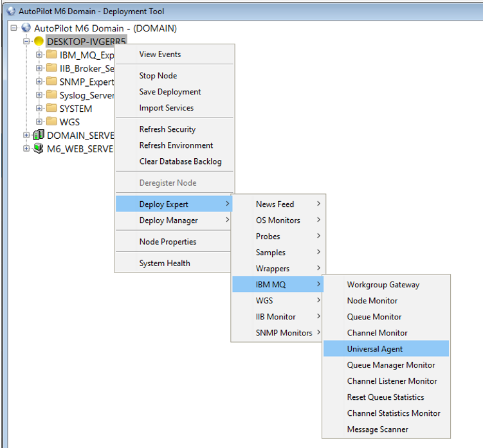Expand the WGS folder

click(x=39, y=121)
